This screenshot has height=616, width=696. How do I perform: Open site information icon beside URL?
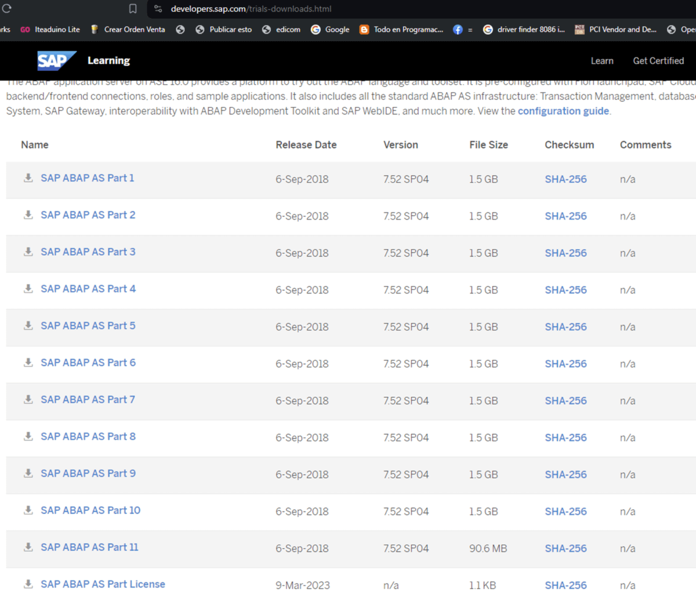pyautogui.click(x=158, y=9)
